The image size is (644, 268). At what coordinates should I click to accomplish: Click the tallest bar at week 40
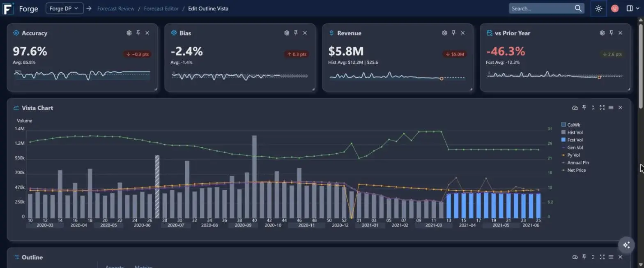254,177
